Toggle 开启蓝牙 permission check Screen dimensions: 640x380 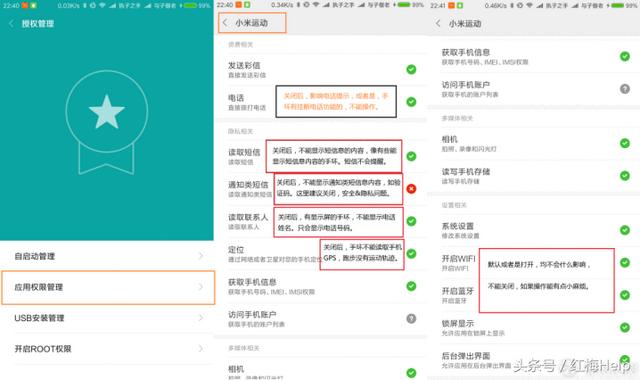click(x=625, y=295)
